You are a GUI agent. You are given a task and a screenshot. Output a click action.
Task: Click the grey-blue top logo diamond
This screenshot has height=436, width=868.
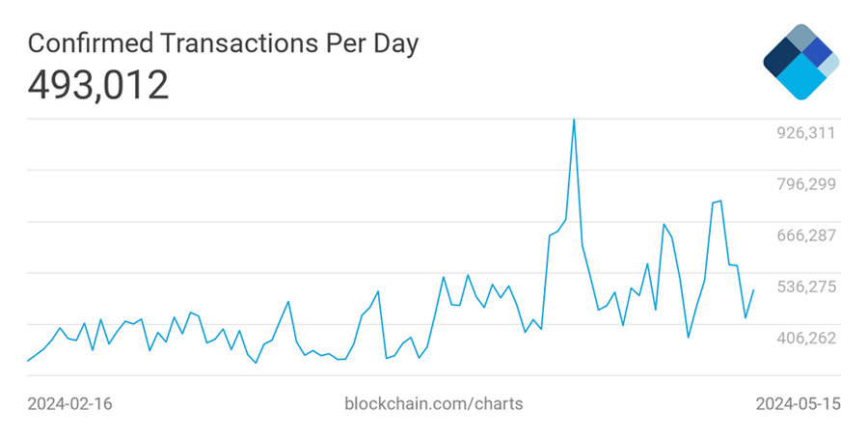(800, 39)
